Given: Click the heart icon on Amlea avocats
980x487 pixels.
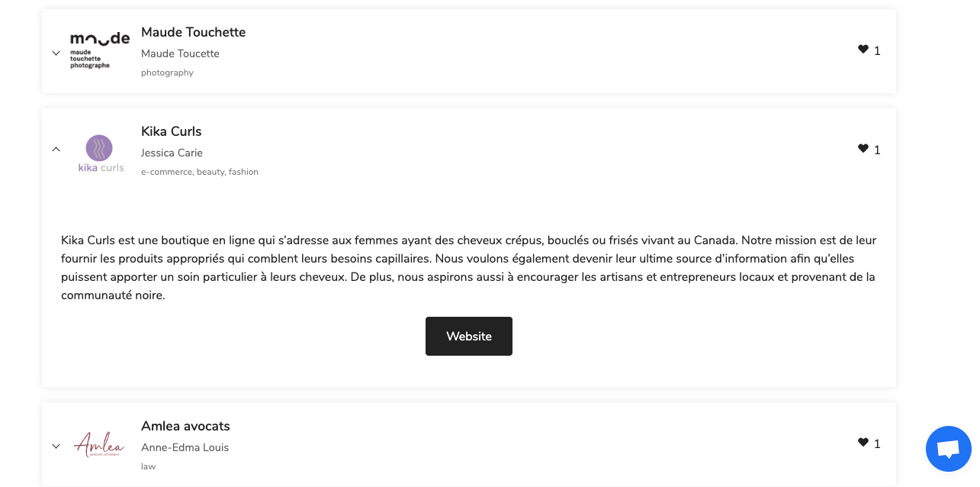Looking at the screenshot, I should click(863, 443).
